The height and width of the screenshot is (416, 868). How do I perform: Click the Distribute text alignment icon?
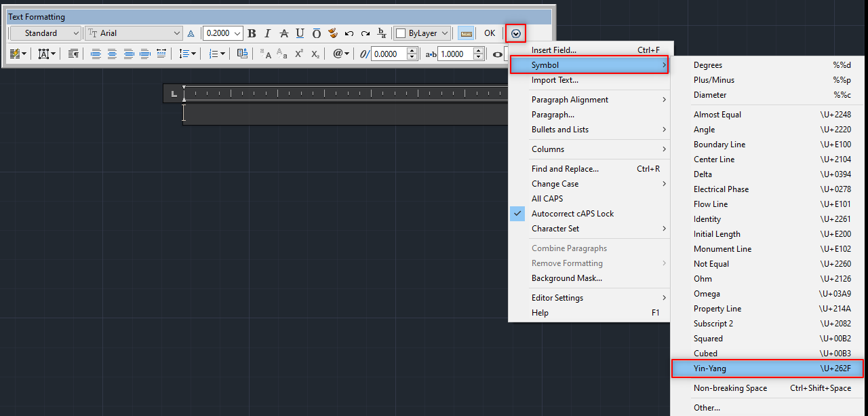coord(161,54)
